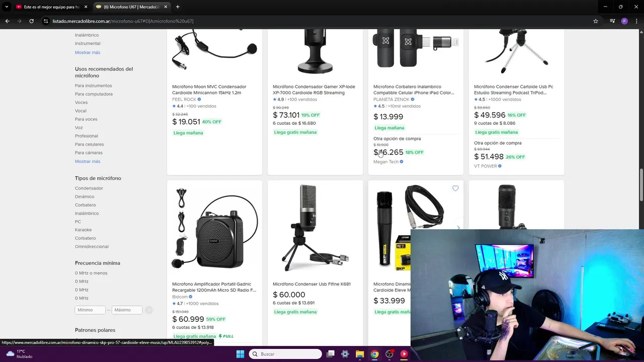This screenshot has height=362, width=644.
Task: Reload the MercadoLibre page
Action: pos(31,21)
